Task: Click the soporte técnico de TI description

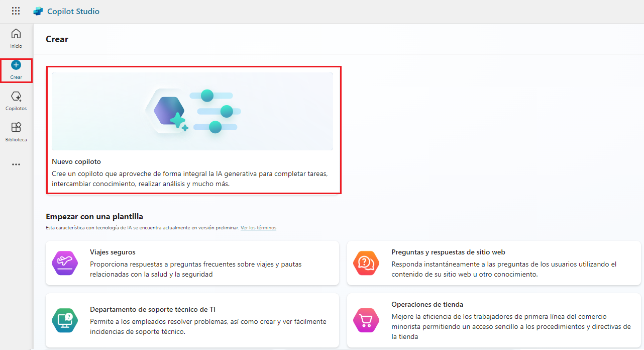Action: pyautogui.click(x=208, y=326)
